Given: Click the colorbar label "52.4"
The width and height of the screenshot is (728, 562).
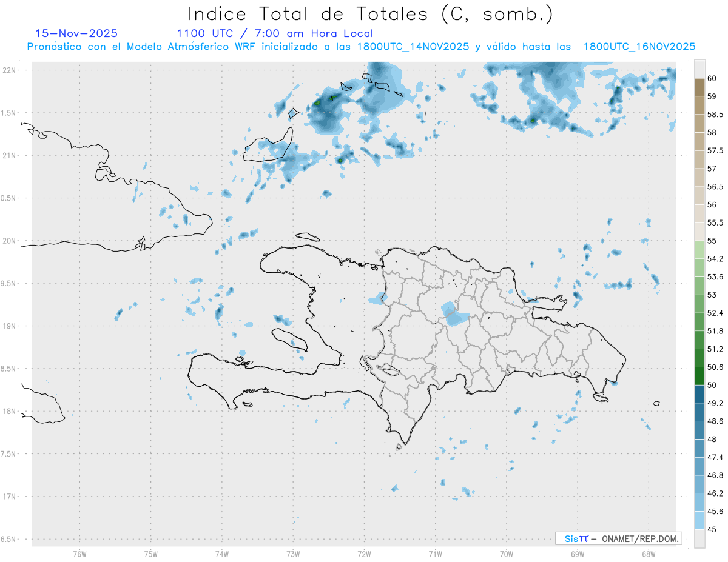Looking at the screenshot, I should pos(715,313).
